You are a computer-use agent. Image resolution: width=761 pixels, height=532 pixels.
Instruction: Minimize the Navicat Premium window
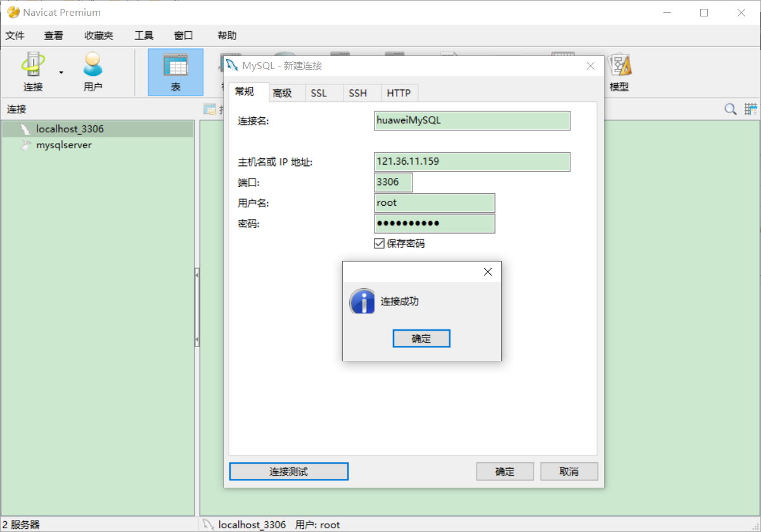[667, 12]
